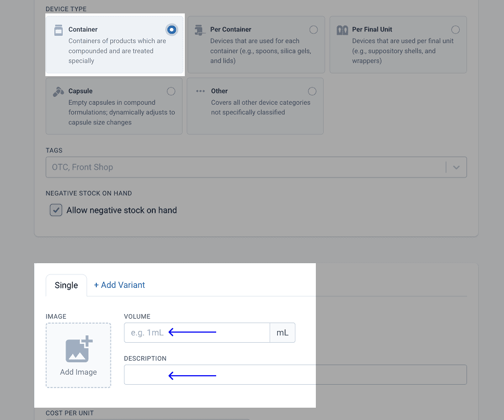Screen dimensions: 504x420
Task: Select the Other device type radio button
Action: pyautogui.click(x=312, y=91)
